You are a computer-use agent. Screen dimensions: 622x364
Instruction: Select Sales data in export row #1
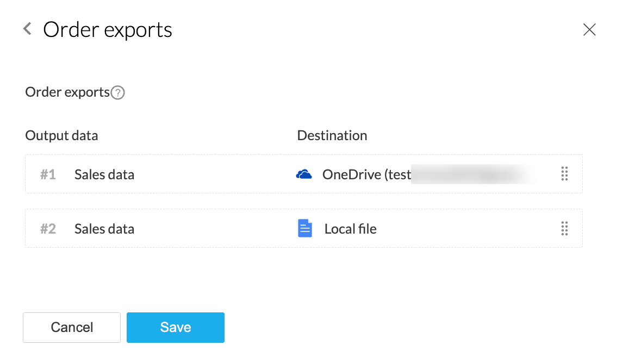pyautogui.click(x=104, y=174)
